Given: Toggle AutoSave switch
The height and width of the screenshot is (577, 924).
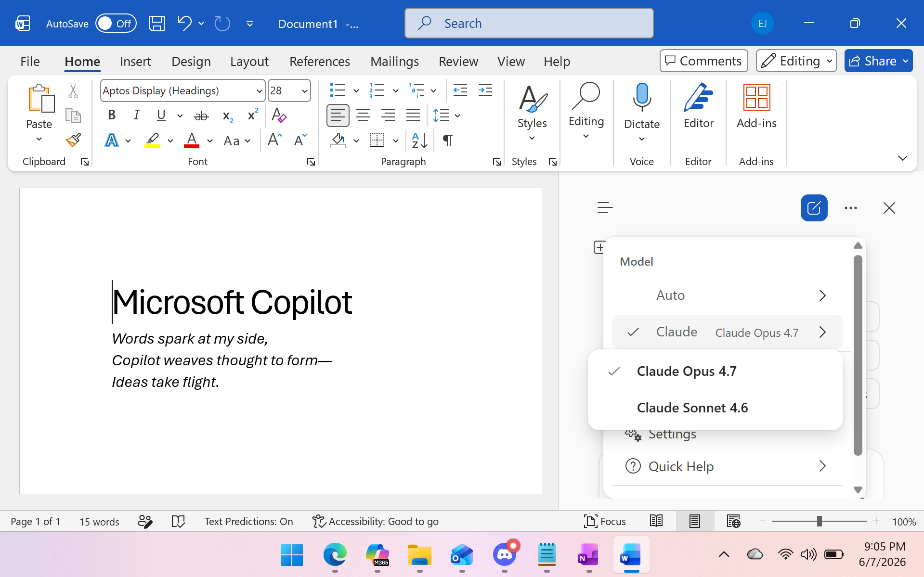Looking at the screenshot, I should tap(116, 23).
